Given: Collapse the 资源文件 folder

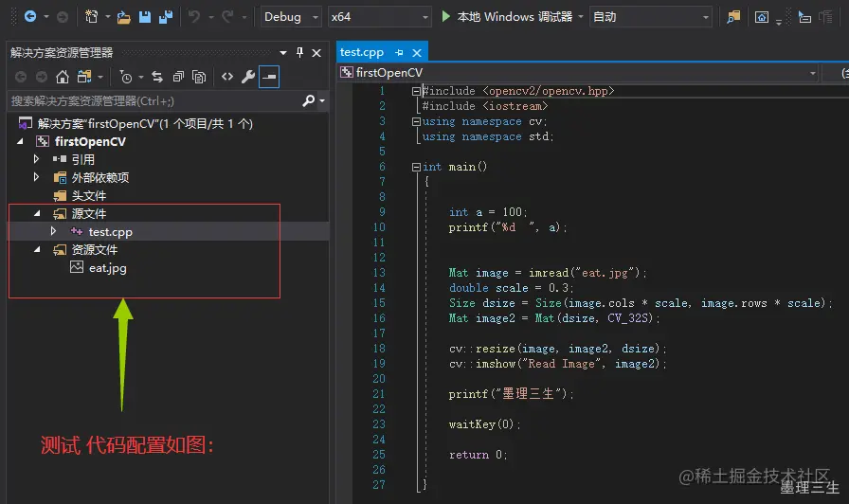Looking at the screenshot, I should click(37, 249).
